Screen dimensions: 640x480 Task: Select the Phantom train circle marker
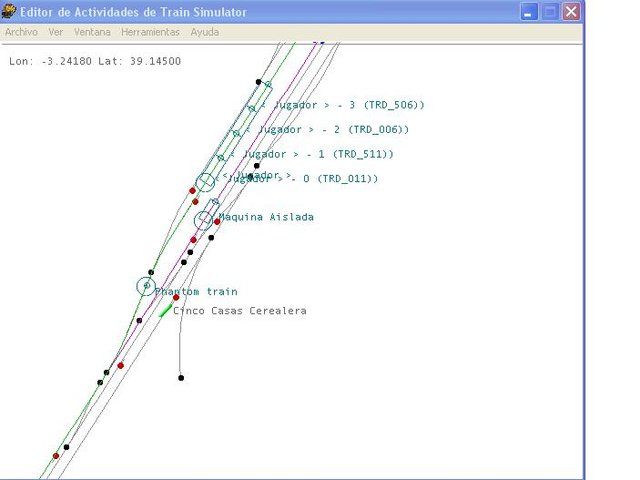point(146,287)
